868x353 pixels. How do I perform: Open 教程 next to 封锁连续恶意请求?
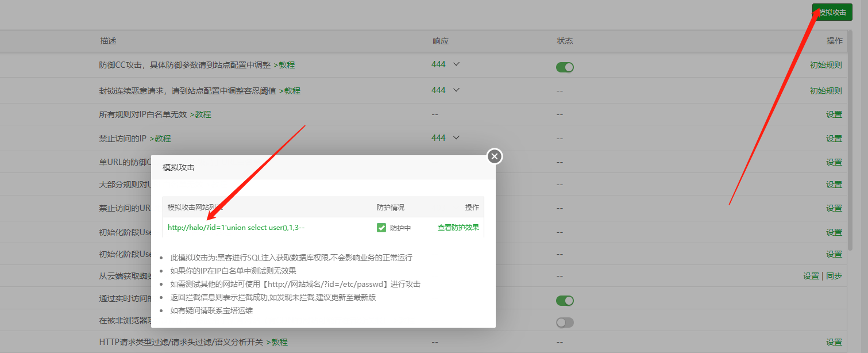[x=292, y=90]
